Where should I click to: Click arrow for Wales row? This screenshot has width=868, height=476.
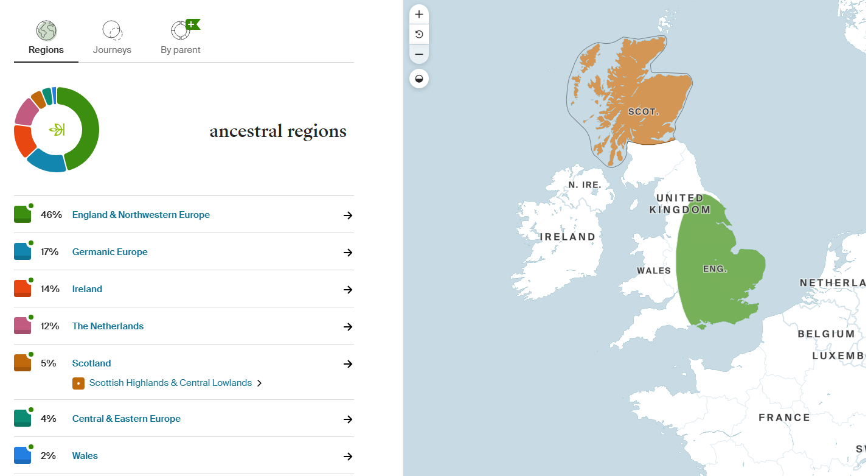pyautogui.click(x=348, y=457)
